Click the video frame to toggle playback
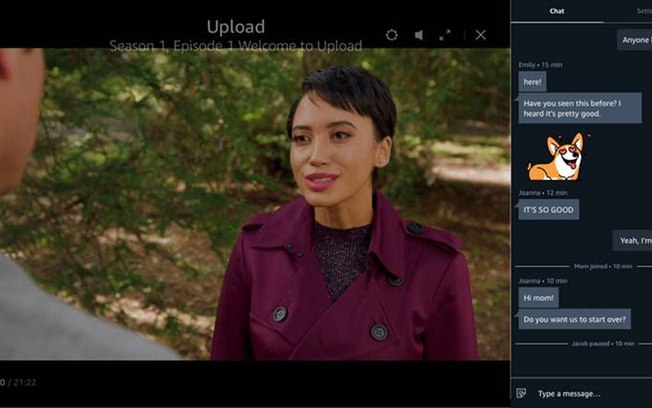This screenshot has width=652, height=408. coord(255,204)
